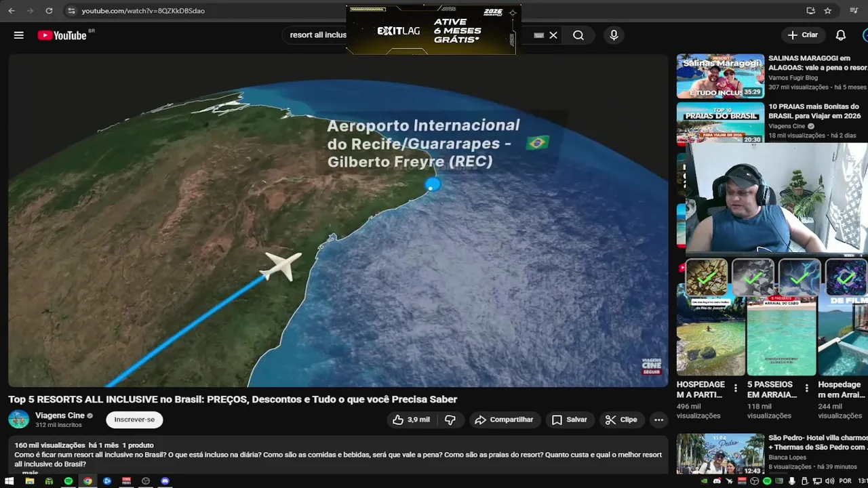Subscribe with the Inscrever-se button
Screen dimensions: 868x488
click(x=134, y=420)
